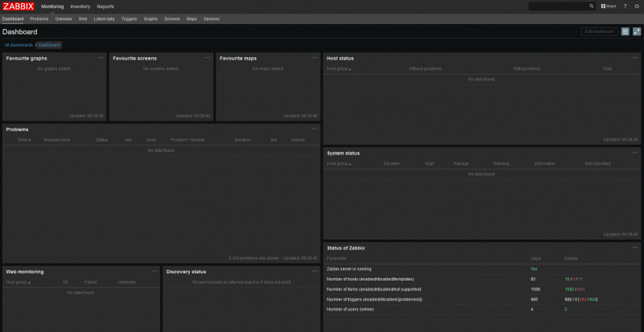Sort Web monitoring by Host group
This screenshot has width=644, height=332.
click(x=18, y=282)
